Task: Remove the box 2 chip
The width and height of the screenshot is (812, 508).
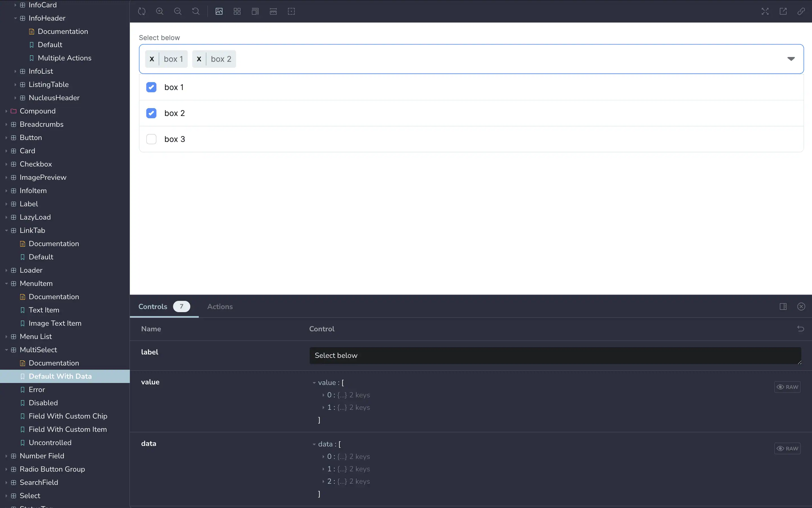Action: [199, 58]
